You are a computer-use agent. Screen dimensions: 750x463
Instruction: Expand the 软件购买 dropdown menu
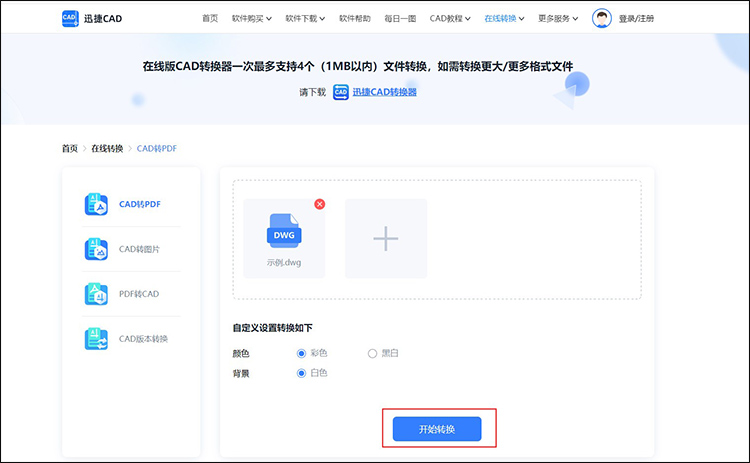(252, 19)
